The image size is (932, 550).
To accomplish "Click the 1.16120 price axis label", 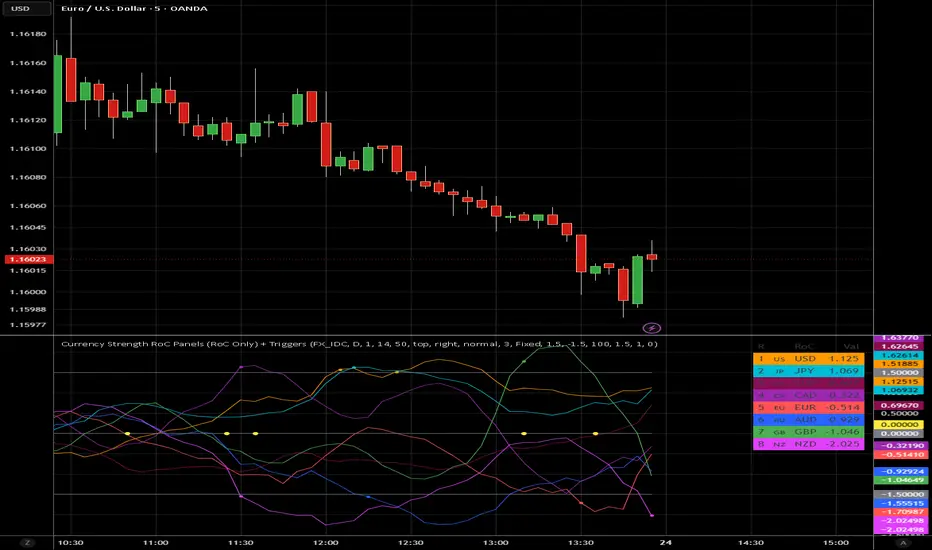I will 28,120.
